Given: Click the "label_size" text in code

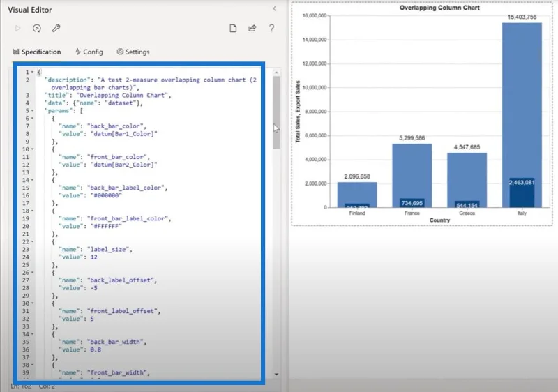Looking at the screenshot, I should click(x=108, y=249).
